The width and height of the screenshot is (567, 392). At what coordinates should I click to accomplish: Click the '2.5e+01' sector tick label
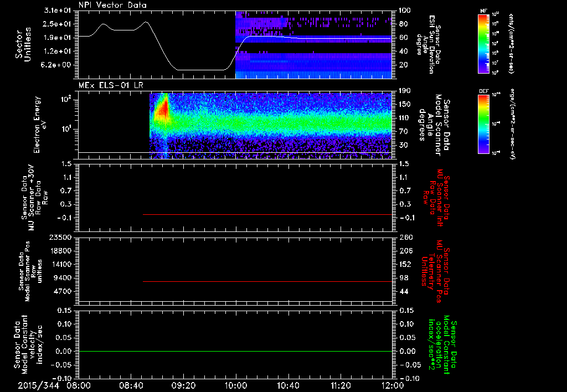[x=58, y=24]
